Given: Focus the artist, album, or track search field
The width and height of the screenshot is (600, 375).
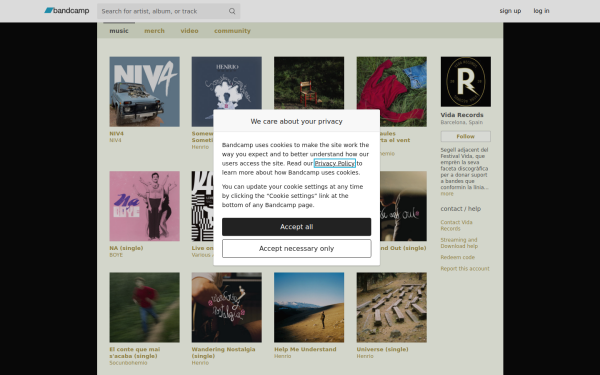Looking at the screenshot, I should pos(168,11).
